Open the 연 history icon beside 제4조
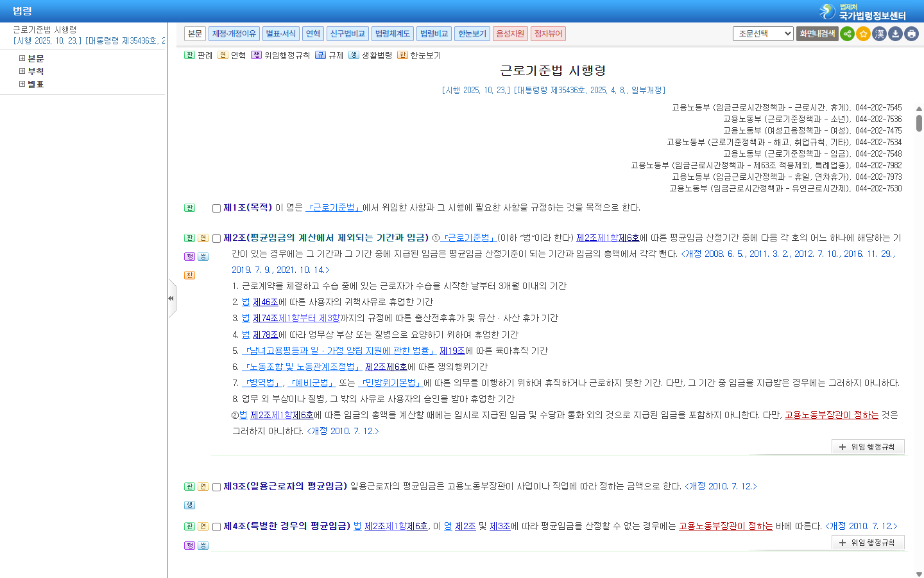Image resolution: width=924 pixels, height=578 pixels. (x=203, y=527)
